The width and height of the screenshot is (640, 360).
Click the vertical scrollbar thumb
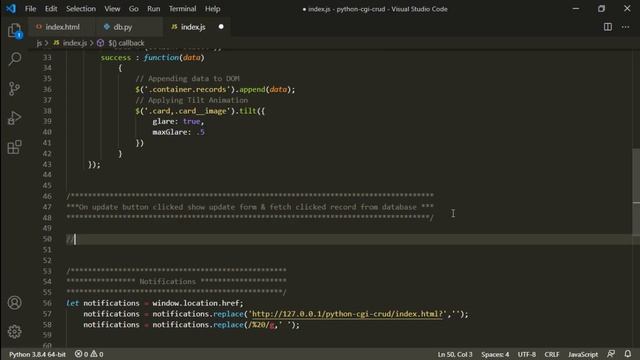point(636,192)
